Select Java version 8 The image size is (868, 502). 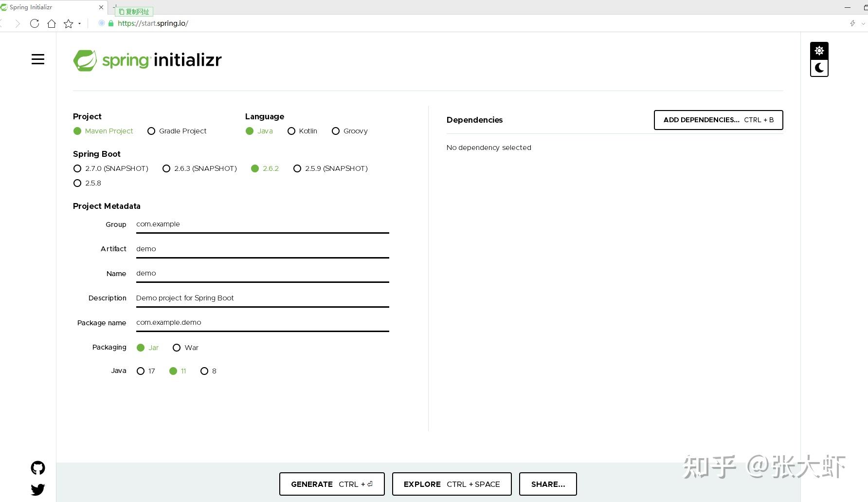click(x=208, y=371)
